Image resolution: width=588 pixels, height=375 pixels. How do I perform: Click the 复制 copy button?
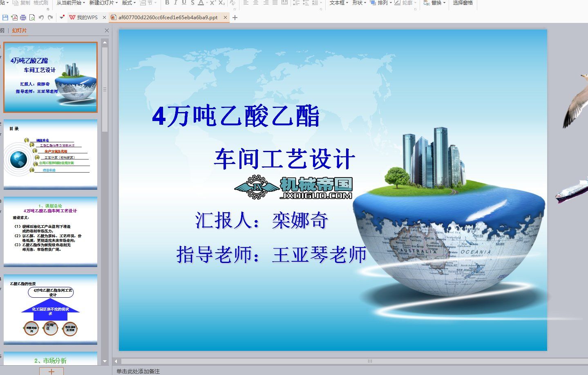[x=22, y=2]
